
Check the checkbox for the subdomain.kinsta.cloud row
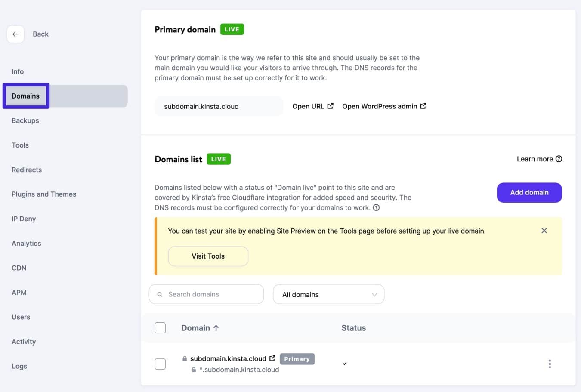click(160, 364)
